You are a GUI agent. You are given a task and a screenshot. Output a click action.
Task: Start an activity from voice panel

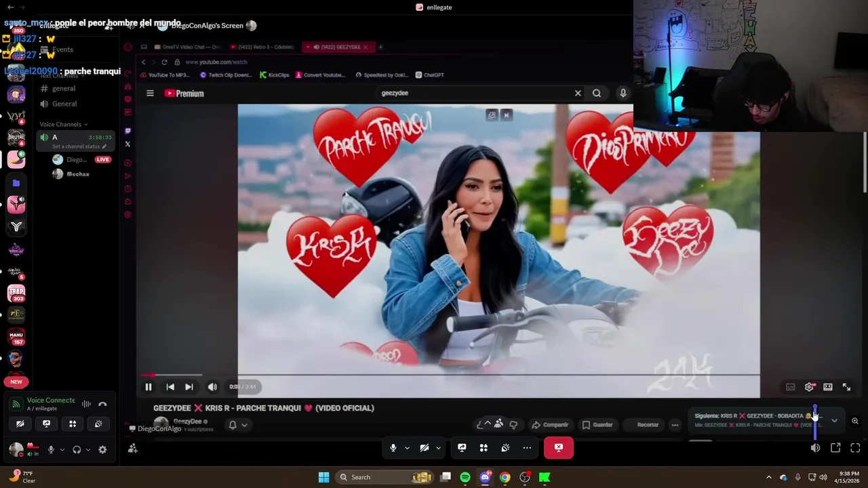coord(73,424)
